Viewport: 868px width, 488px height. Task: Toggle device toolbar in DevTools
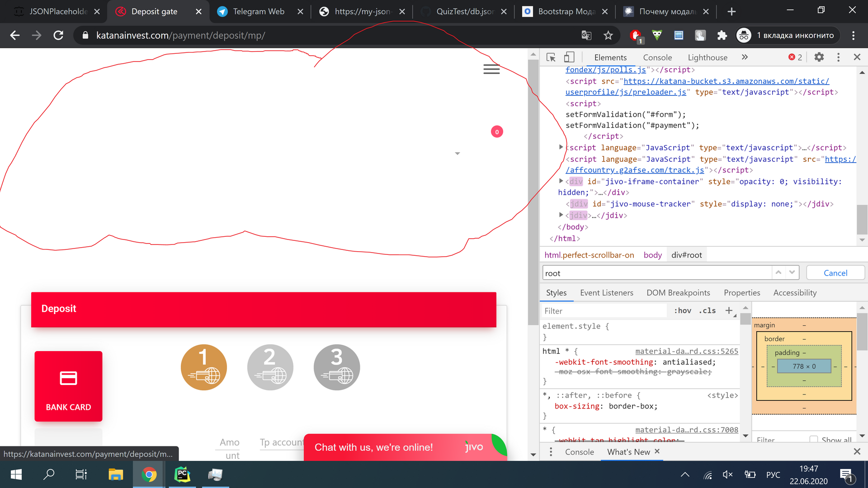tap(569, 57)
